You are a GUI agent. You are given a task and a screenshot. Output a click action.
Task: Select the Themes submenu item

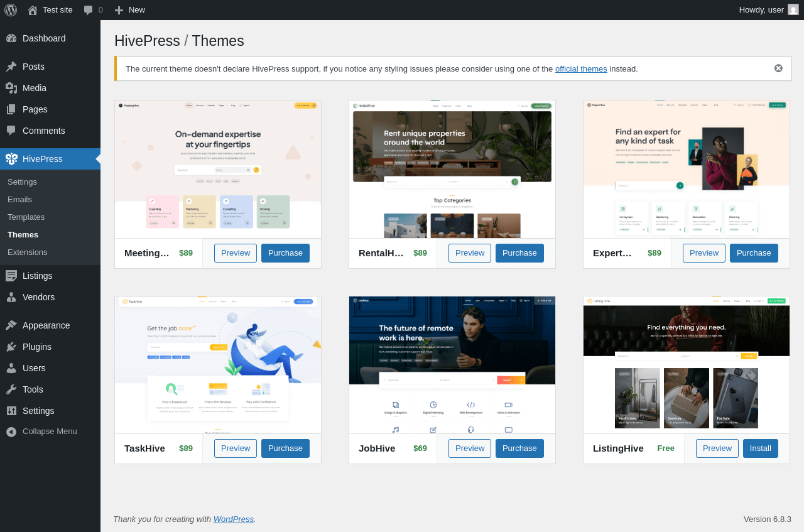tap(50, 234)
